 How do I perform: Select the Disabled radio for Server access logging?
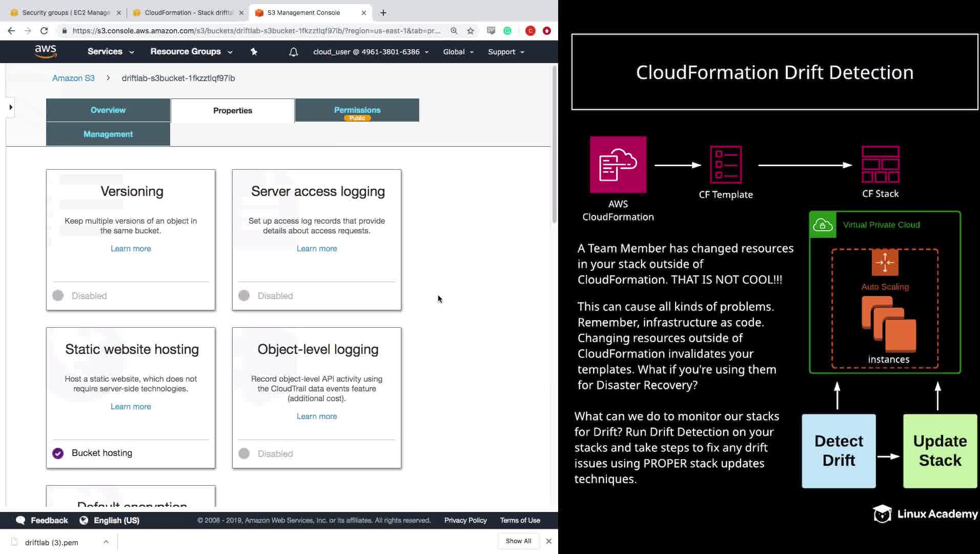click(244, 295)
